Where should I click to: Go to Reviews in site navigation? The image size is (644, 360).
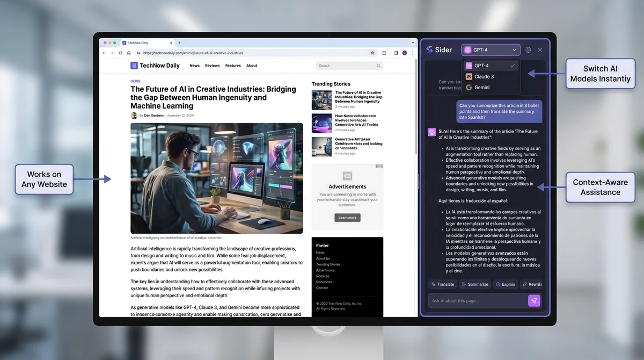click(x=212, y=66)
